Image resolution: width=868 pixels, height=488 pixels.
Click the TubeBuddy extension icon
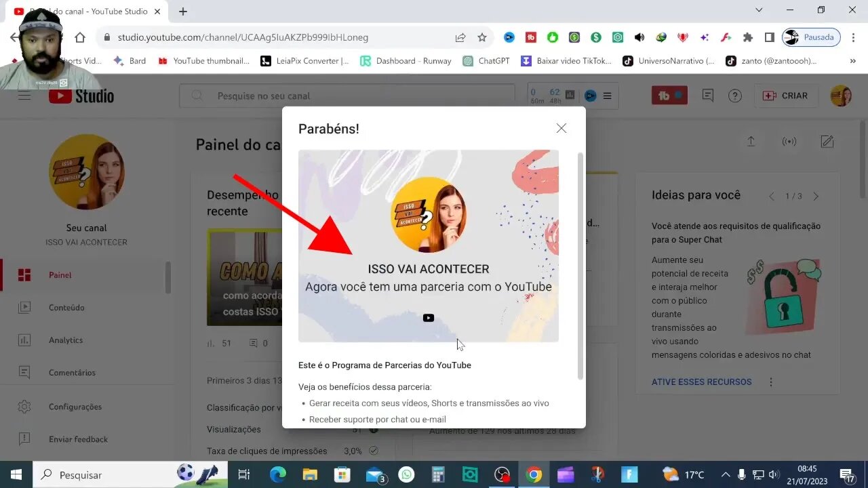coord(531,37)
